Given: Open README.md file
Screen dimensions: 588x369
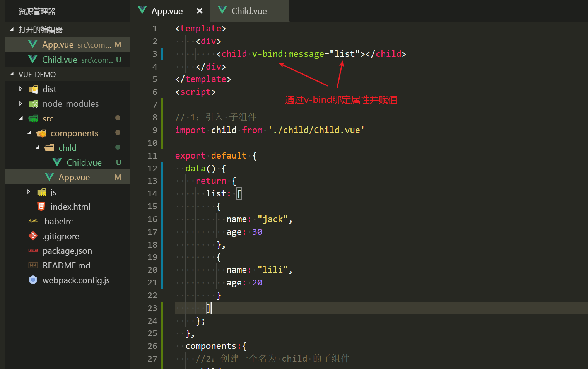Looking at the screenshot, I should coord(67,265).
